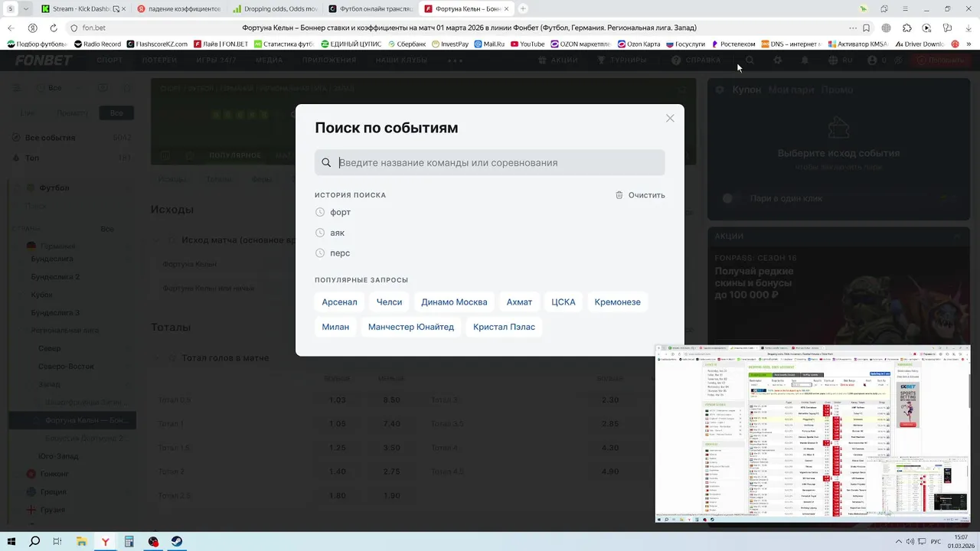Image resolution: width=980 pixels, height=551 pixels.
Task: Open the Игры 24/7 menu
Action: [216, 60]
